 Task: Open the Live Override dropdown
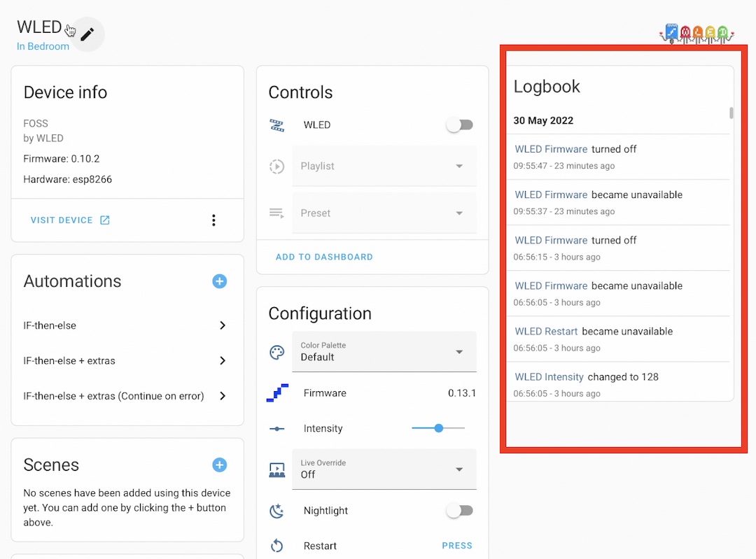(384, 469)
